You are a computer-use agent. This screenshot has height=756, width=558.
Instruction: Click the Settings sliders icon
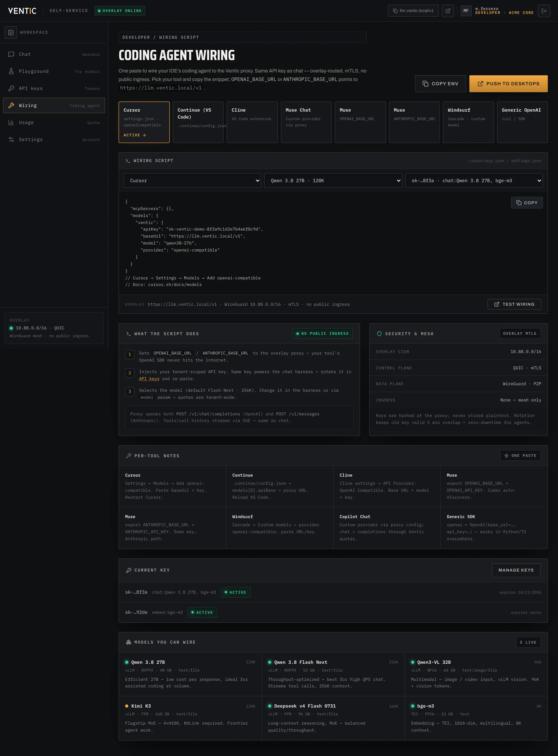tap(11, 139)
